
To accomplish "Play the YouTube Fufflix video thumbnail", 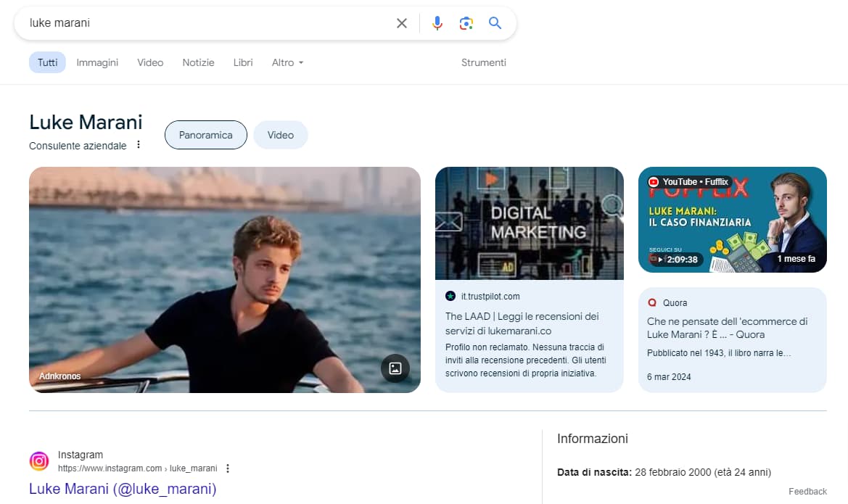I will 732,220.
